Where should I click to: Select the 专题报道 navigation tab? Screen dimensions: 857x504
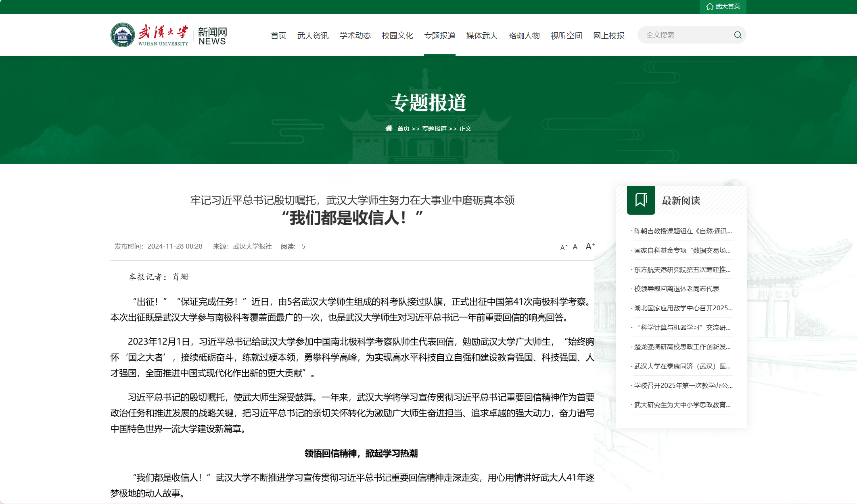[440, 36]
